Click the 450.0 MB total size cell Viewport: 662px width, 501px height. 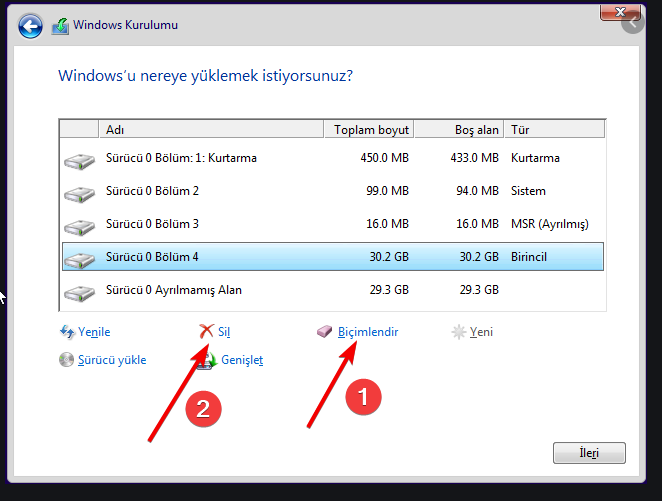(385, 158)
